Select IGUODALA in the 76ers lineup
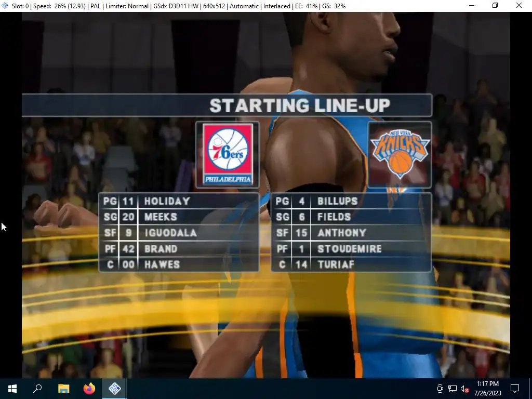 [170, 233]
